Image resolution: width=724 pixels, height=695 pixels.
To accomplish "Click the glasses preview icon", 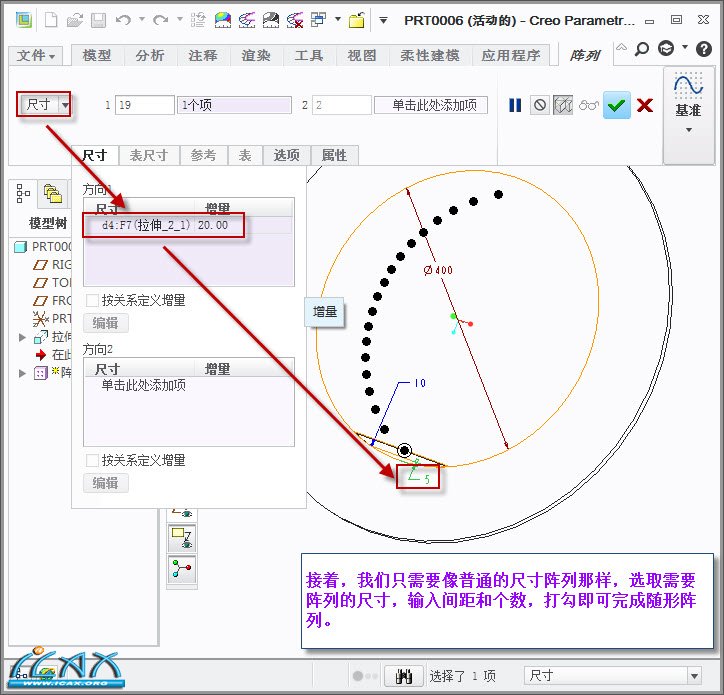I will [x=589, y=105].
